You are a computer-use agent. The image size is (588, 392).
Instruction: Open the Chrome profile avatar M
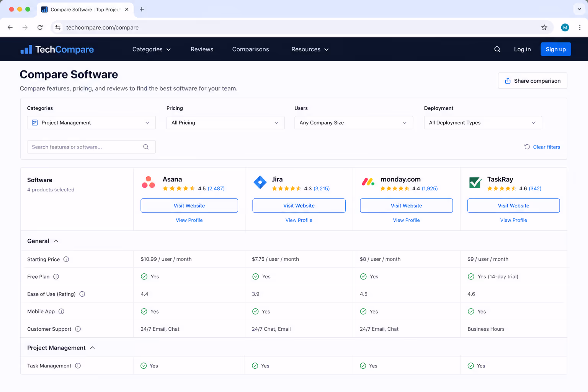(565, 28)
